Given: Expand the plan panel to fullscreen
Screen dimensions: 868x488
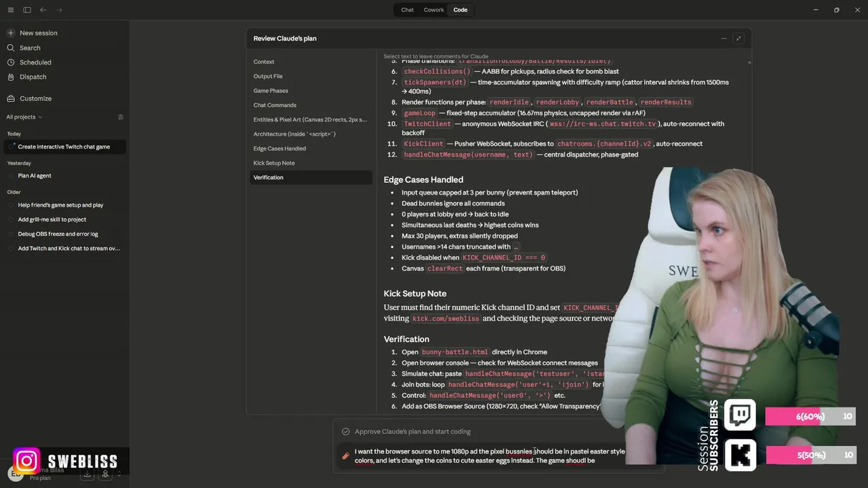Looking at the screenshot, I should tap(738, 39).
